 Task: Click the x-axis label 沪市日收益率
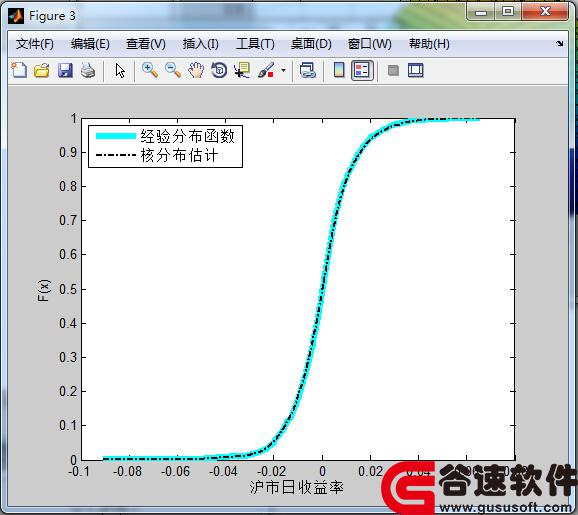tap(297, 487)
